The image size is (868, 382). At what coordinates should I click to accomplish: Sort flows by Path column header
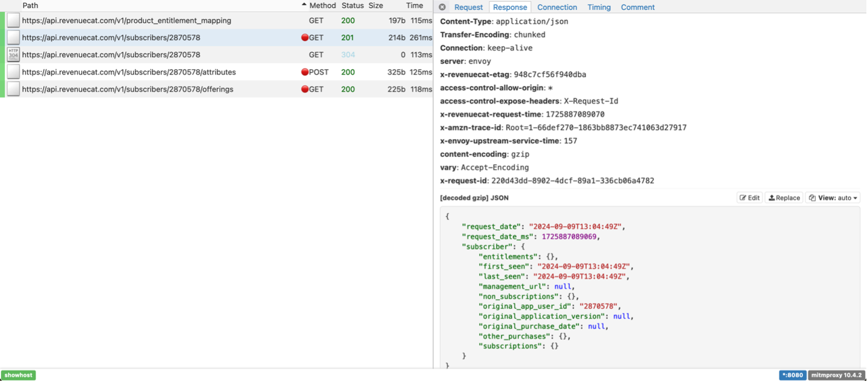(30, 5)
